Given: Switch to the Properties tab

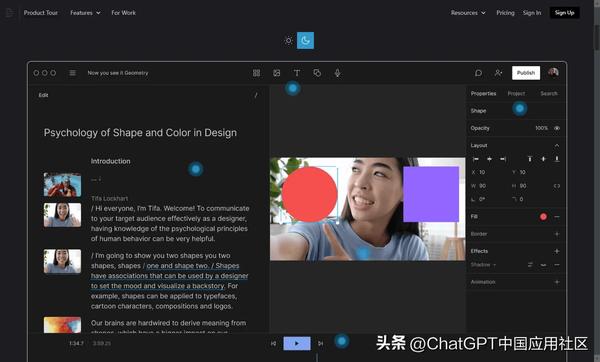Looking at the screenshot, I should [483, 93].
